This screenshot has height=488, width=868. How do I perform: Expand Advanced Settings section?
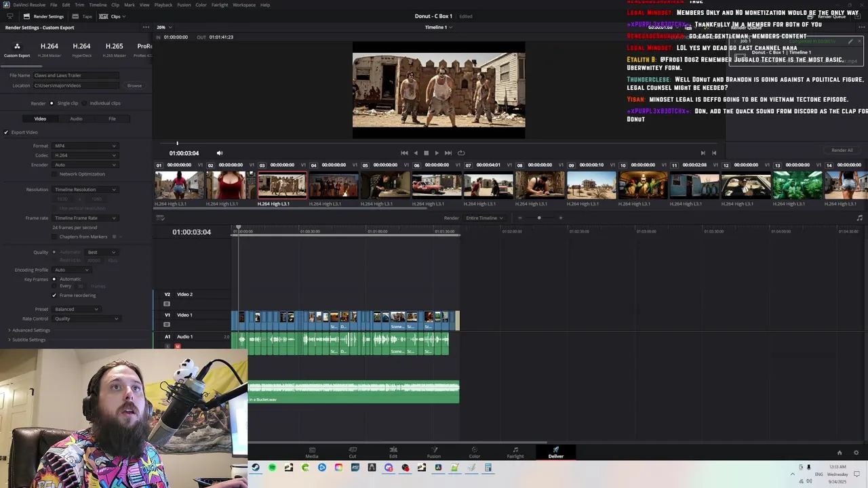pos(29,330)
